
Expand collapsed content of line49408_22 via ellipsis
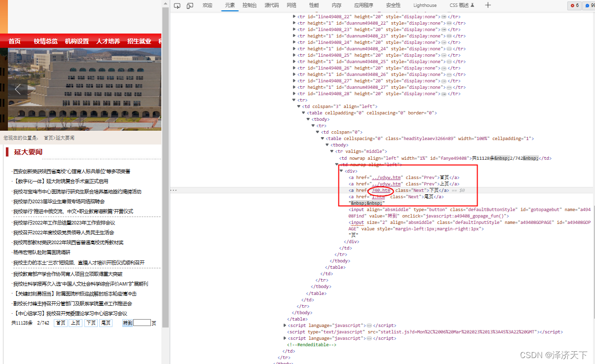[444, 17]
